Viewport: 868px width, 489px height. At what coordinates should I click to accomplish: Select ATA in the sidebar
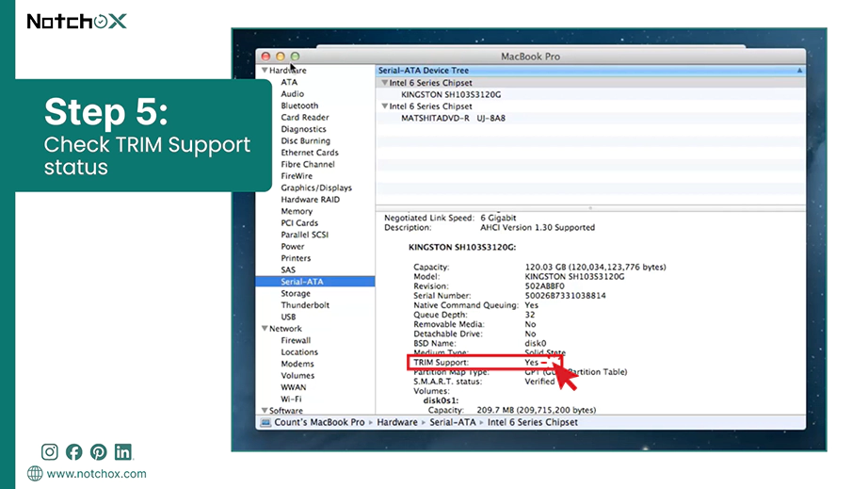289,82
